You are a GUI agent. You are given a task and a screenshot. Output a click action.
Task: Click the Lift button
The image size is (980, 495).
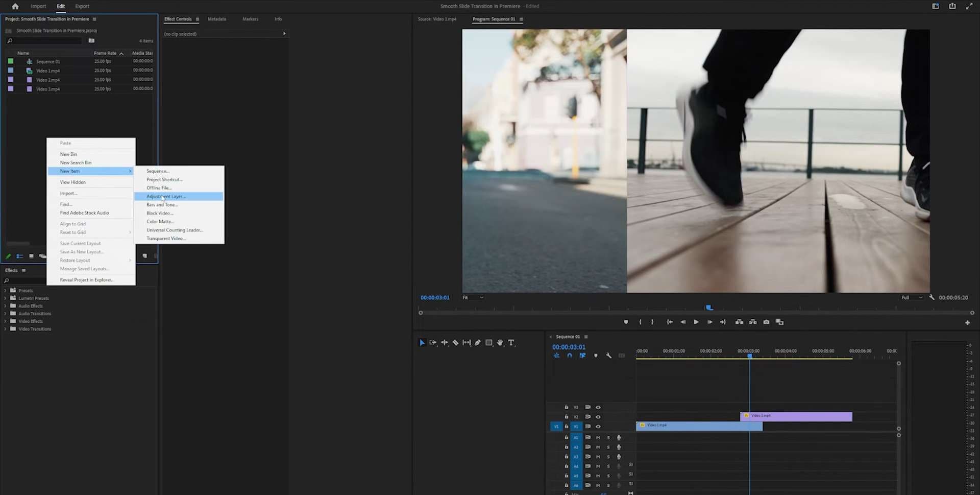(739, 322)
